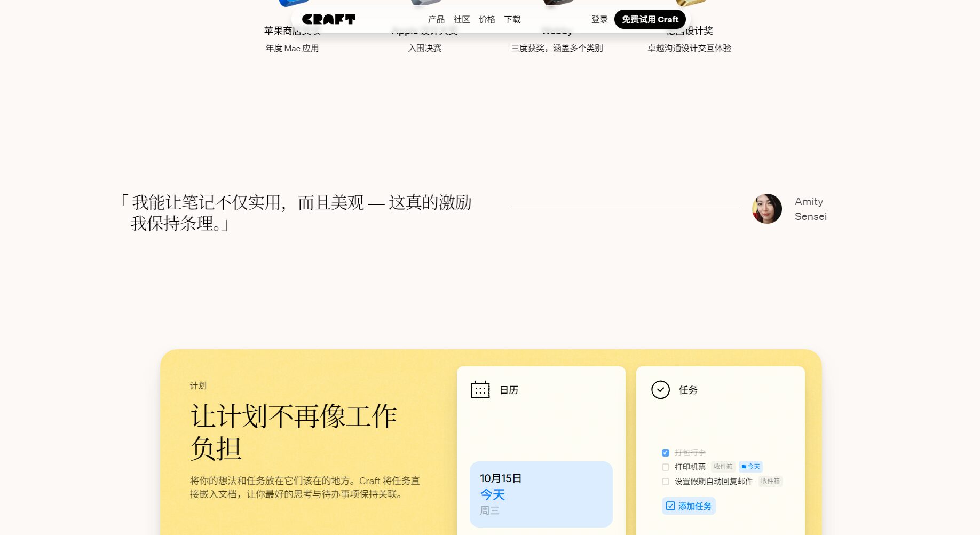Click 收件箱 tag beside 设置假期自动回复邮件
Screen dimensions: 980x535
[x=770, y=481]
